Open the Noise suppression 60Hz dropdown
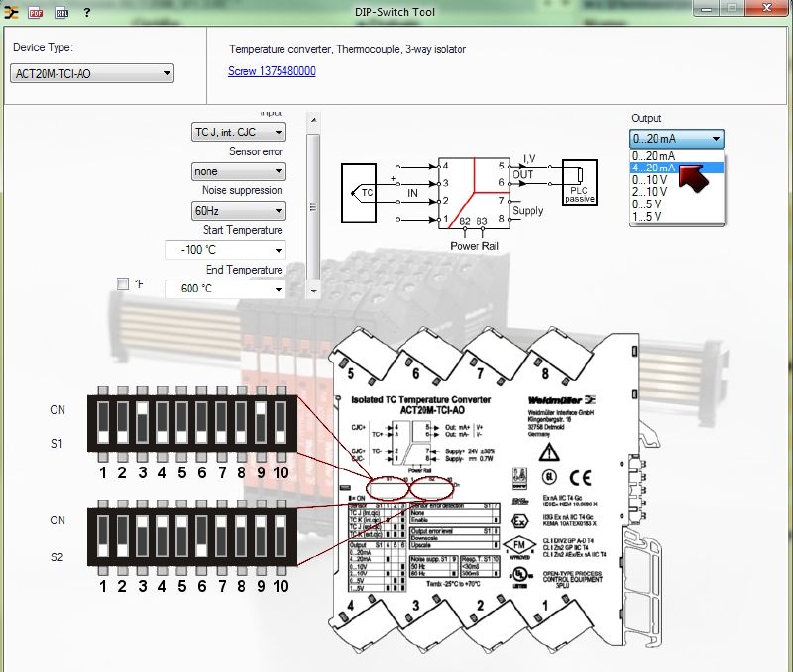 (281, 211)
